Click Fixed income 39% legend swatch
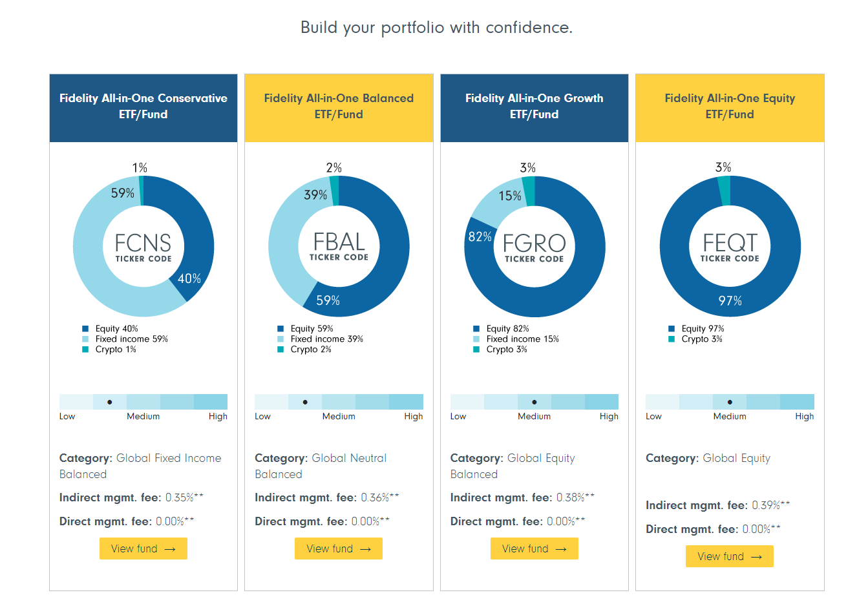The image size is (868, 606). tap(281, 339)
